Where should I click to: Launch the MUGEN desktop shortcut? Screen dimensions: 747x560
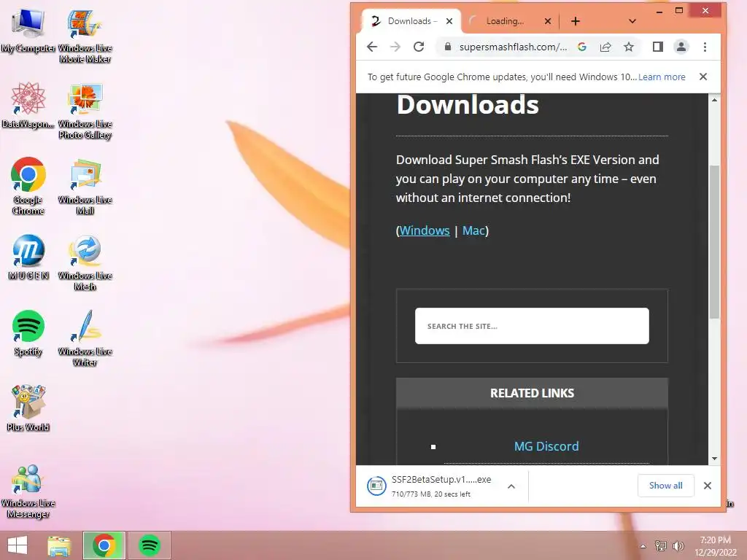coord(28,257)
